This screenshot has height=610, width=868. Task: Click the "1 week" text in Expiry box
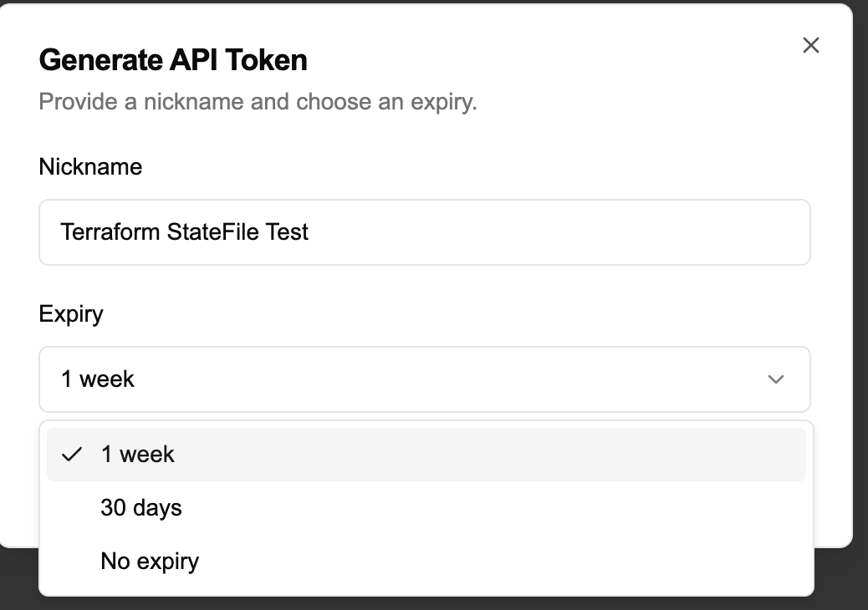coord(98,379)
